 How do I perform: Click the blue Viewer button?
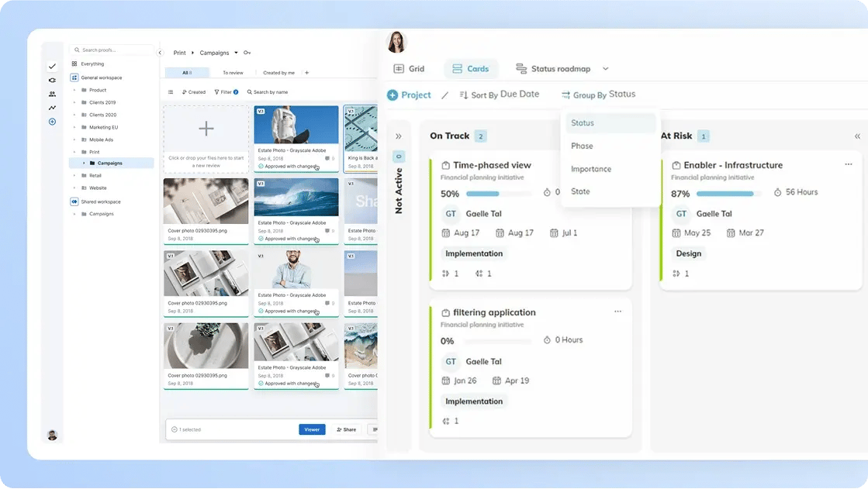(312, 429)
